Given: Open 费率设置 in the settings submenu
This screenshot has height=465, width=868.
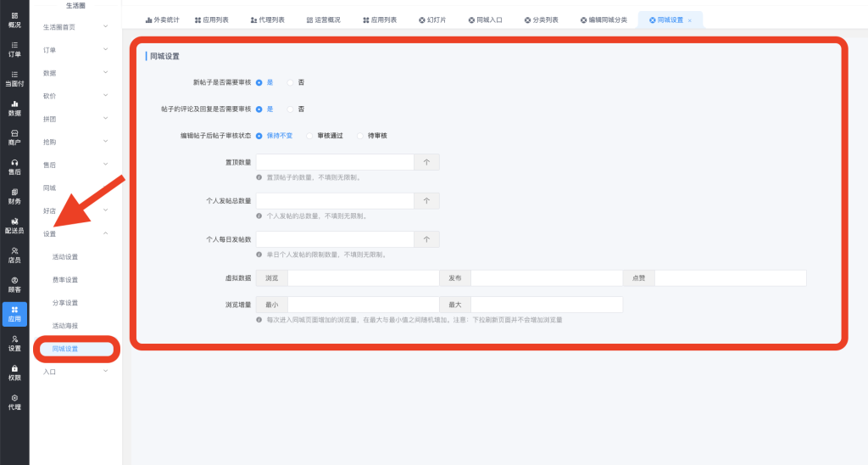Looking at the screenshot, I should 65,279.
